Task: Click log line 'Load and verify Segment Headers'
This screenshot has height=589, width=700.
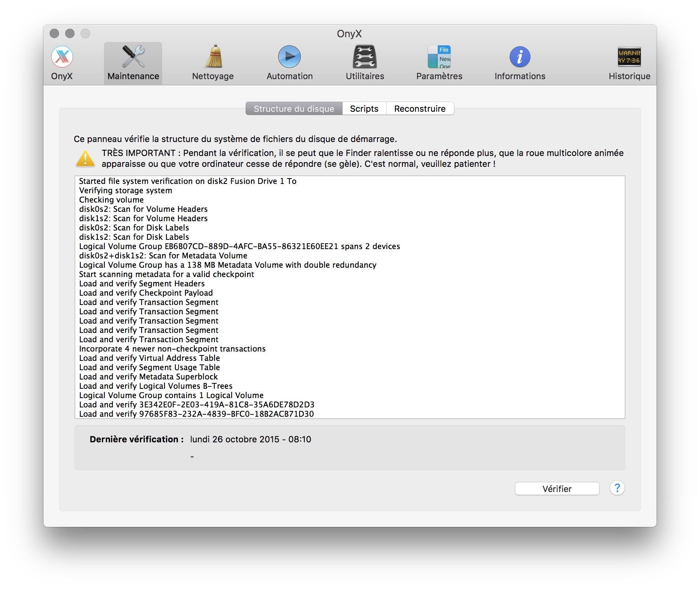Action: [x=142, y=284]
